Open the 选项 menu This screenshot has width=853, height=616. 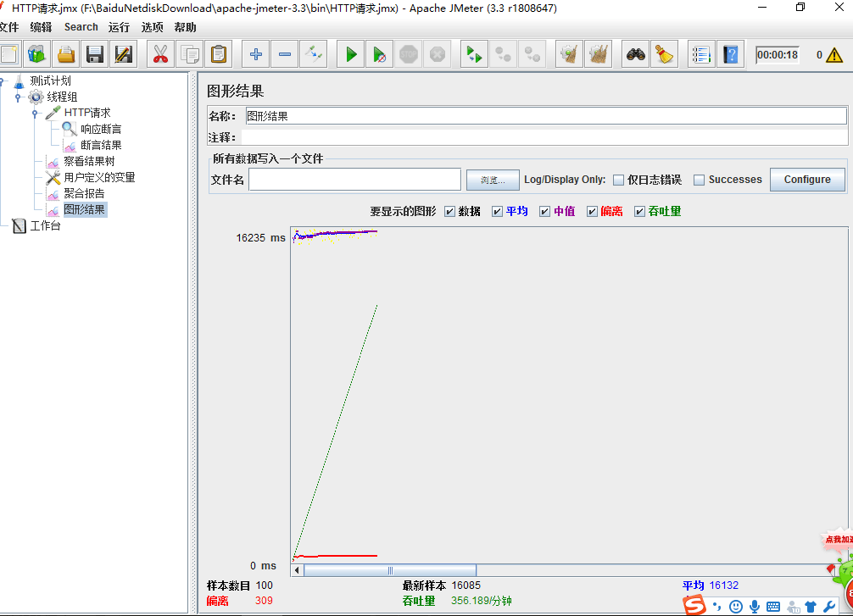pos(152,27)
